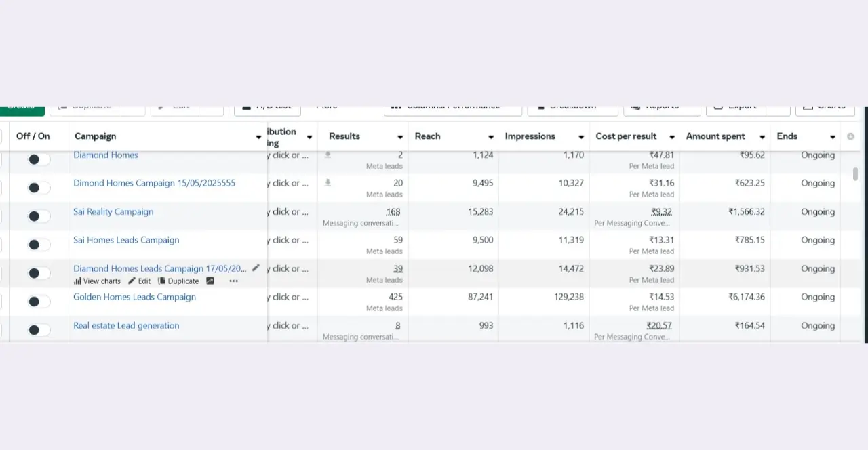868x450 pixels.
Task: Open the three-dot more options in campaign row
Action: pos(233,281)
